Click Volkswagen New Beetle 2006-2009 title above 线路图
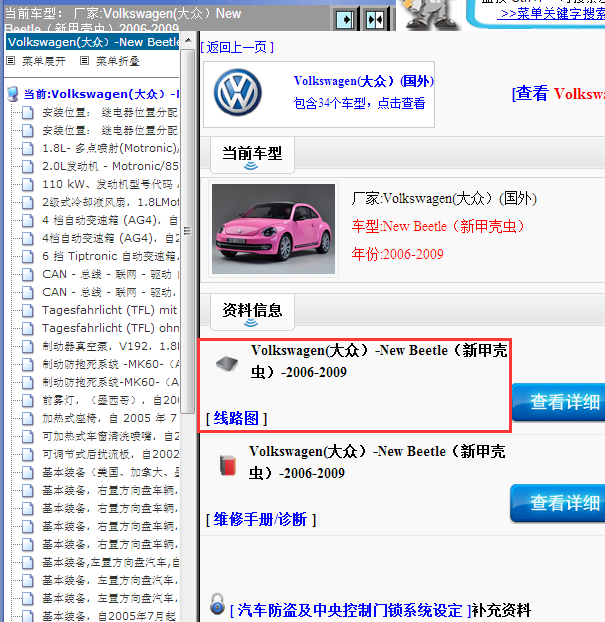 pyautogui.click(x=379, y=361)
